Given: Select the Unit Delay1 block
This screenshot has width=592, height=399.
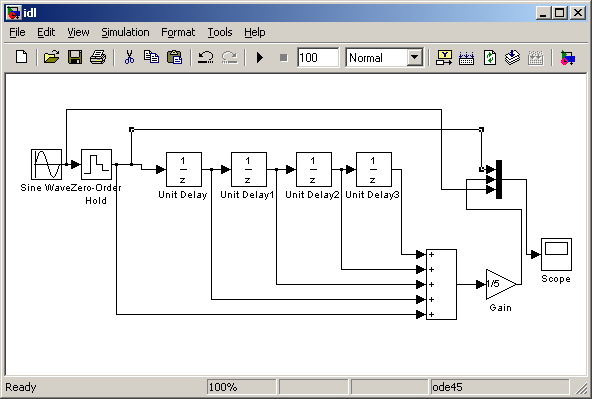Looking at the screenshot, I should point(249,169).
